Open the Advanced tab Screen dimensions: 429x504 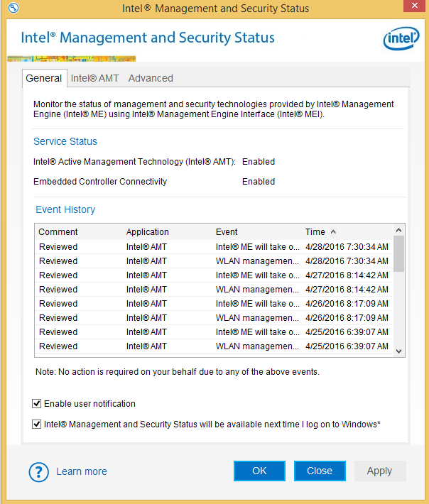(x=151, y=78)
